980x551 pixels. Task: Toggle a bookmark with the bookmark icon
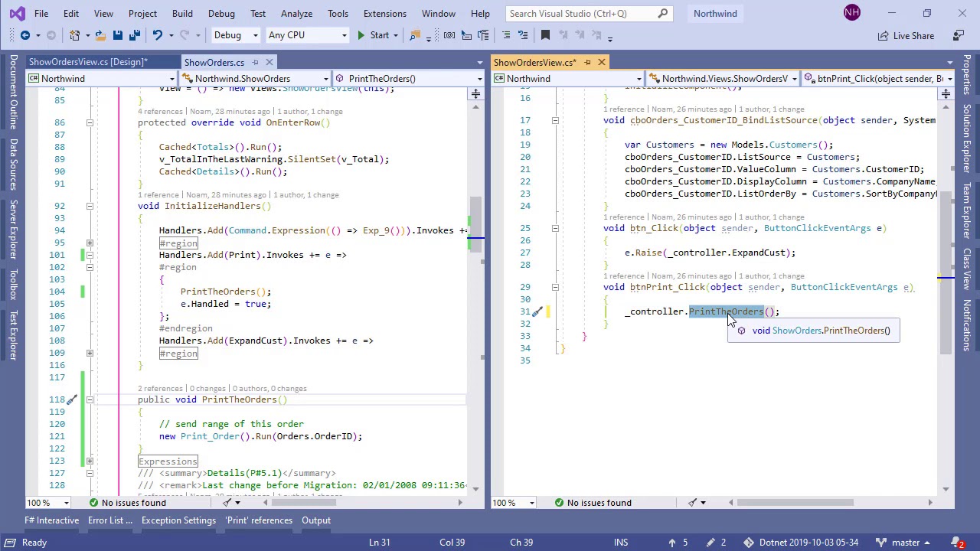(545, 35)
